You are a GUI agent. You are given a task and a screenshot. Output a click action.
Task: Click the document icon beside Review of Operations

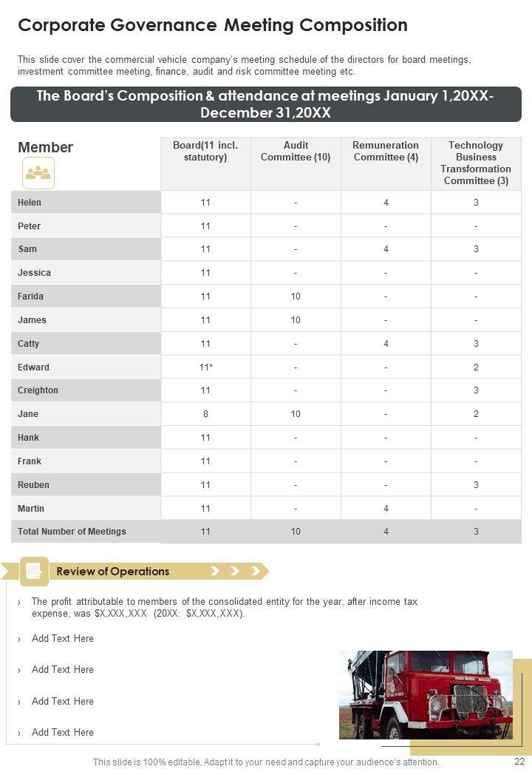[34, 571]
